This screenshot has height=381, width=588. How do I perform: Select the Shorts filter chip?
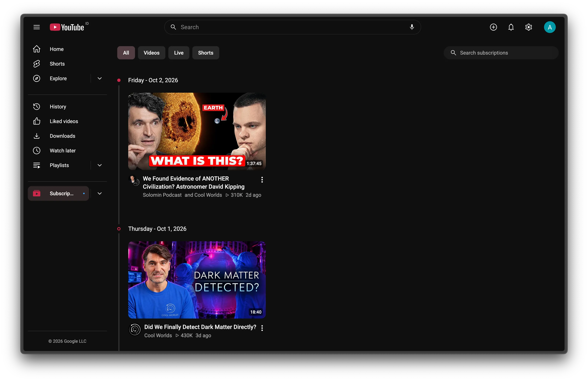[x=206, y=53]
